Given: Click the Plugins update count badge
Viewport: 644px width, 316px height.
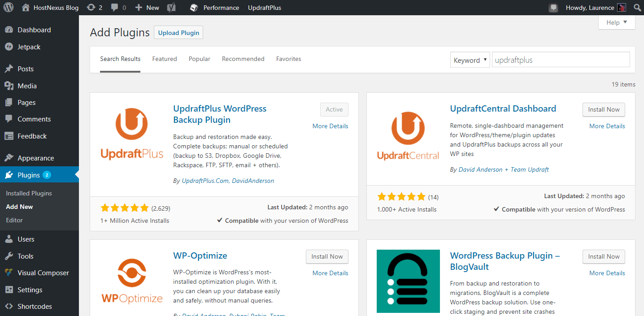Looking at the screenshot, I should coord(47,175).
